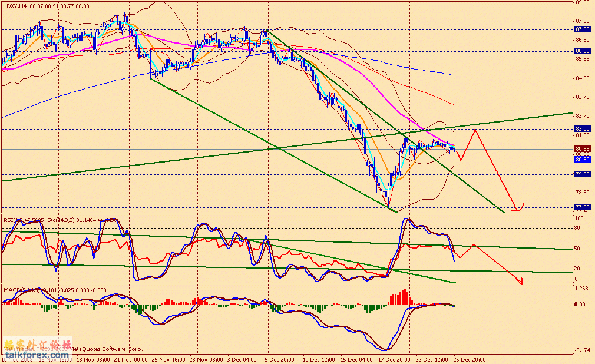Click the 84.80 price axis label
This screenshot has width=595, height=364.
pyautogui.click(x=583, y=78)
